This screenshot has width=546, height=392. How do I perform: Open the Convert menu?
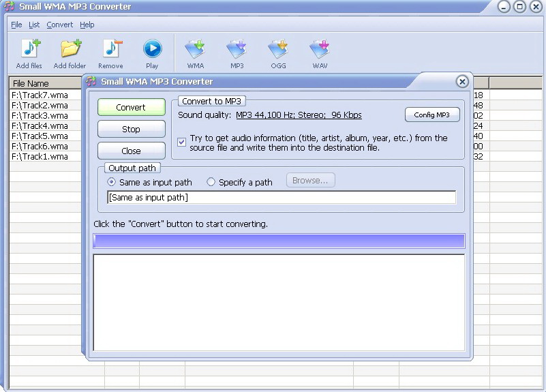pyautogui.click(x=59, y=25)
